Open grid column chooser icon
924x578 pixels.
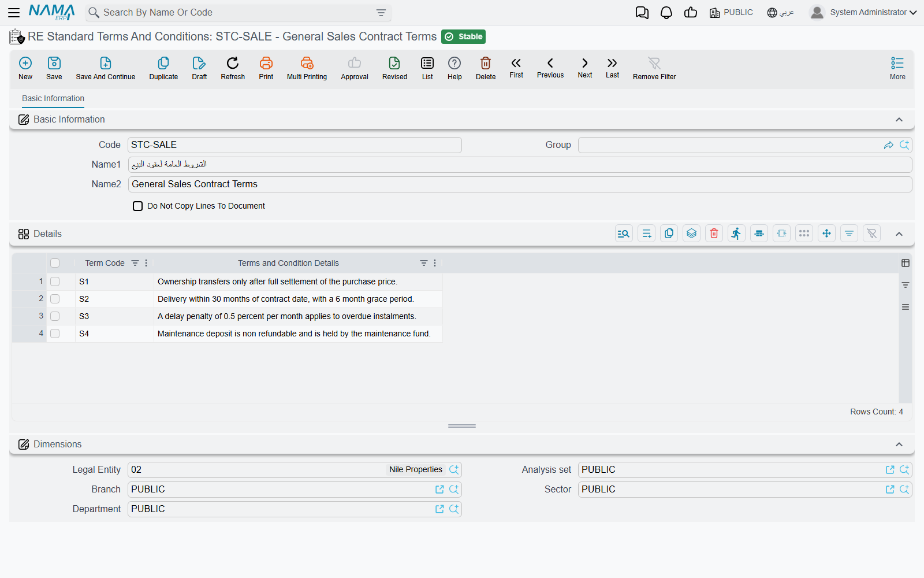906,263
